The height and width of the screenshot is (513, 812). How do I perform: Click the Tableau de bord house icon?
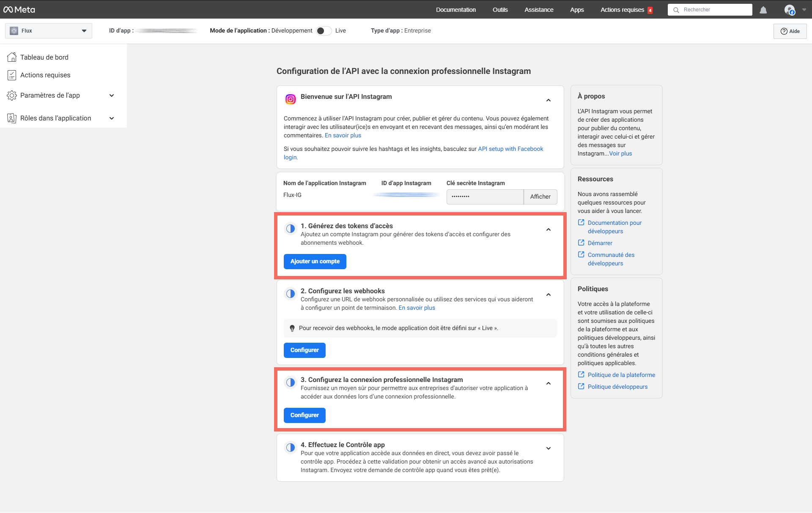pos(12,57)
